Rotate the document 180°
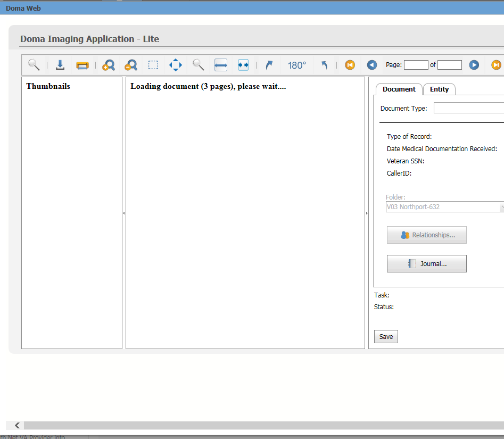 click(296, 65)
